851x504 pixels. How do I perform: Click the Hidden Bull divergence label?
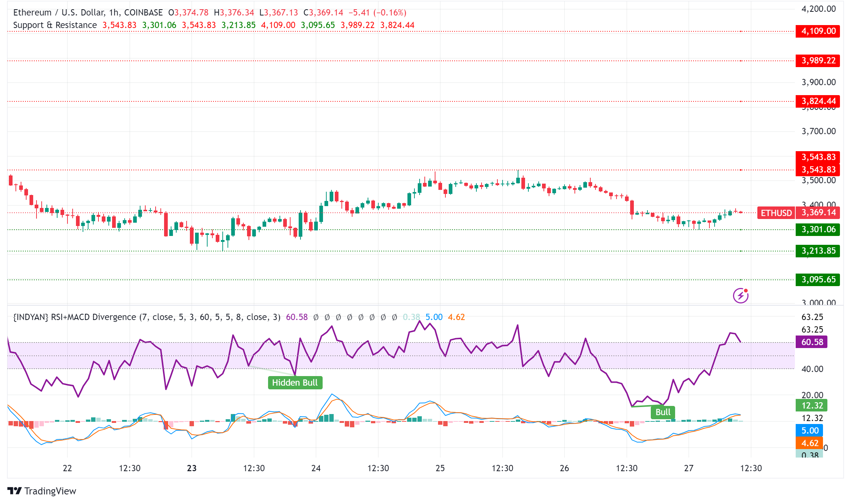tap(295, 383)
